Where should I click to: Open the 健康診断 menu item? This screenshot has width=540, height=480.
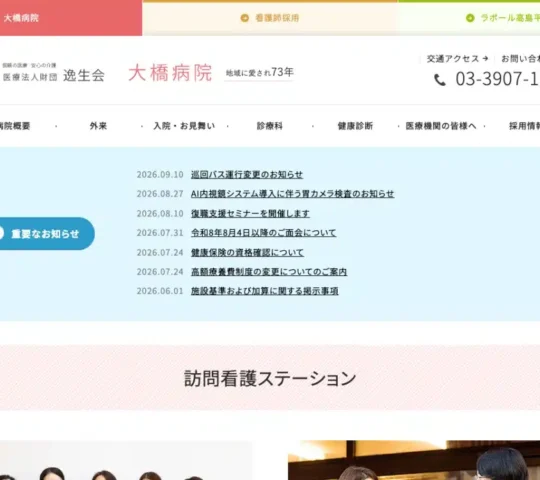(355, 126)
